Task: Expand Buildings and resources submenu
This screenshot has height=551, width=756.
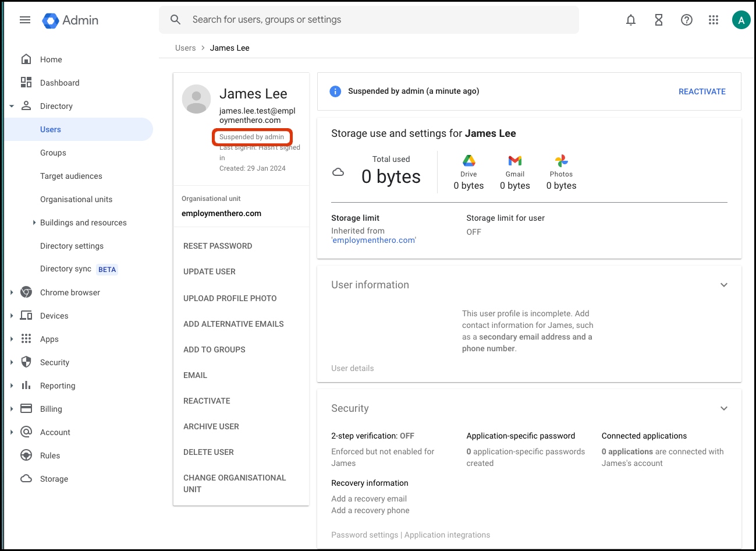Action: click(x=34, y=222)
